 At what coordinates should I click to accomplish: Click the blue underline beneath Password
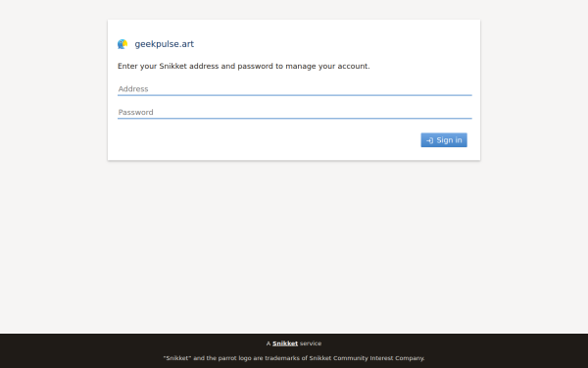(x=294, y=119)
